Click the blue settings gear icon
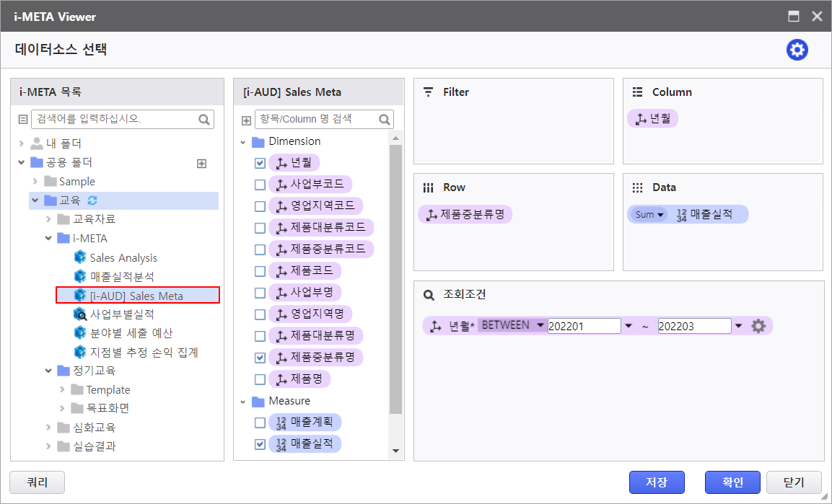Image resolution: width=832 pixels, height=504 pixels. click(797, 50)
